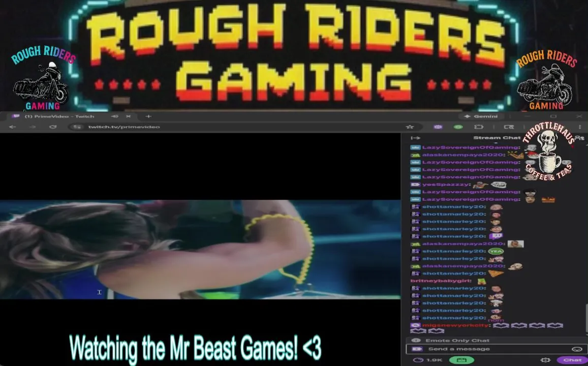The image size is (588, 366).
Task: Click the Stream Chat header
Action: (x=497, y=138)
